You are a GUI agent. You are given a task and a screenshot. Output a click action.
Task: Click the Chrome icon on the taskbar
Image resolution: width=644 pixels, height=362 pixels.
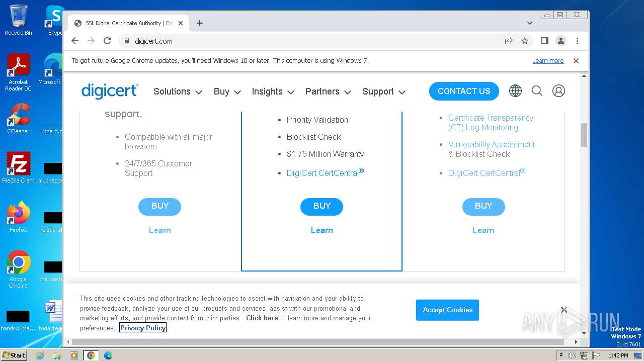tap(91, 355)
